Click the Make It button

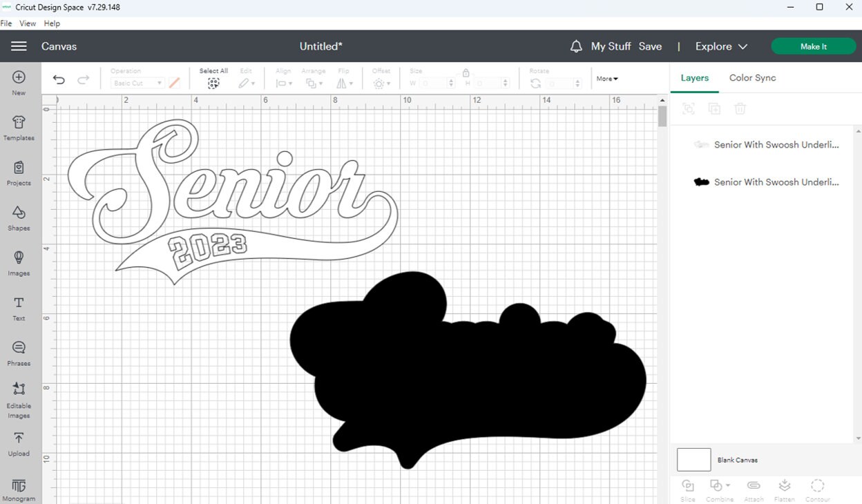(814, 46)
